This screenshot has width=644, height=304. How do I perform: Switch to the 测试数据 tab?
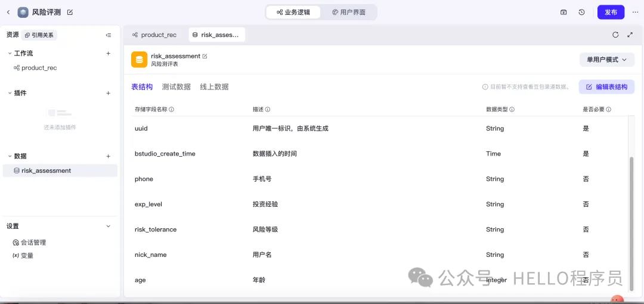[176, 86]
